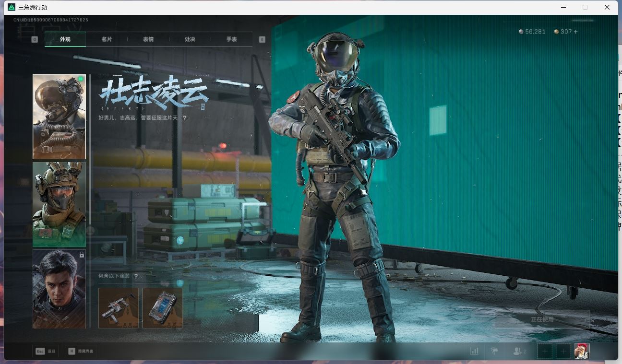Screen dimensions: 622x364
Task: Click the help icon beside skin description
Action: (x=185, y=117)
